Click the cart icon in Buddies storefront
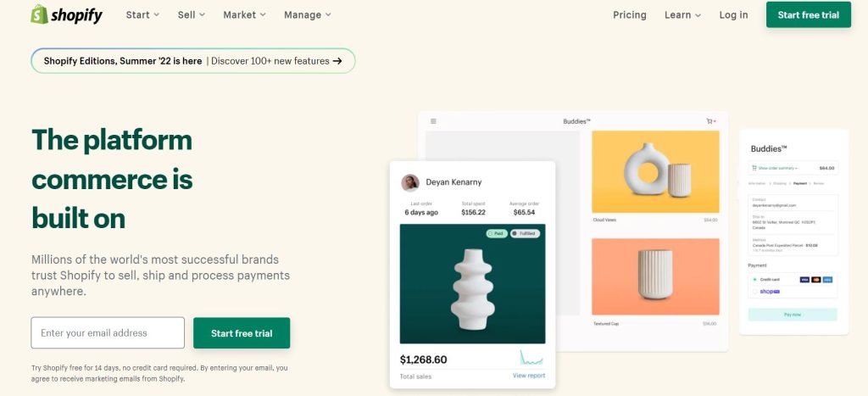Viewport: 868px width, 396px height. 711,121
